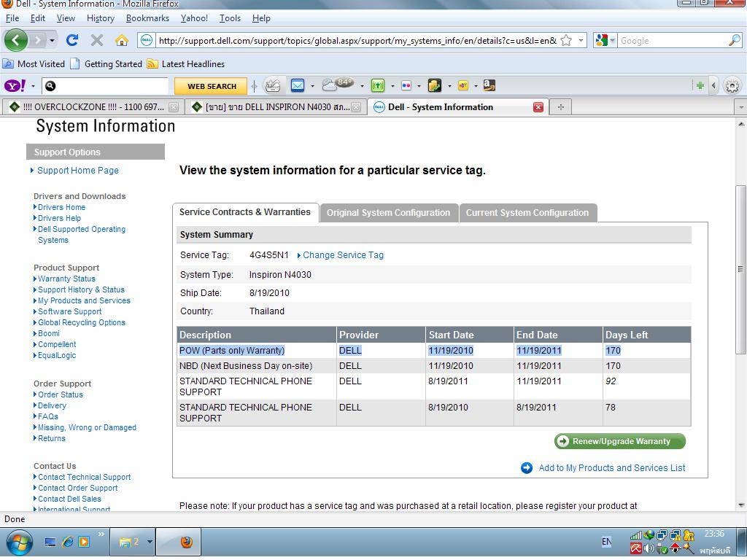Open the Bookmarks menu
747x560 pixels.
(x=147, y=17)
